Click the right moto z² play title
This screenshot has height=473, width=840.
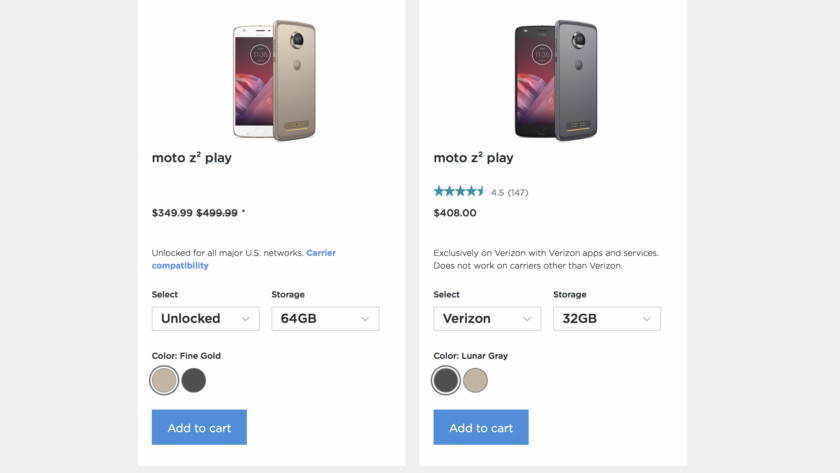tap(474, 157)
